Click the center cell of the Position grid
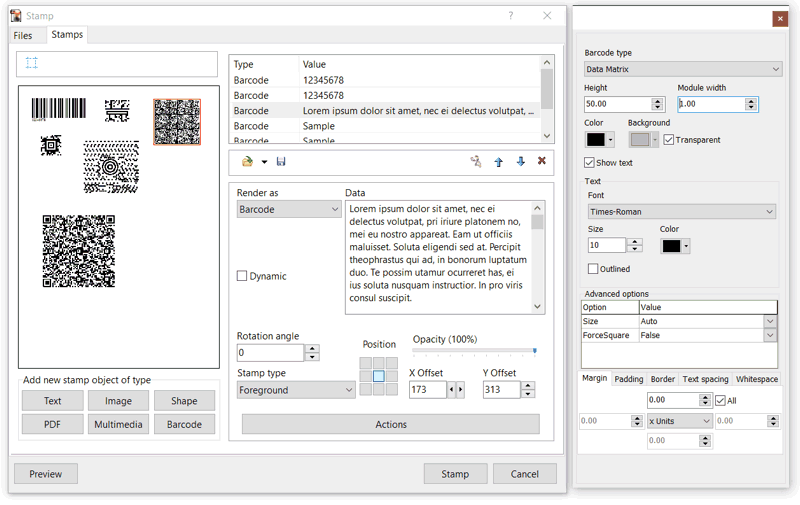This screenshot has height=505, width=800. [379, 376]
